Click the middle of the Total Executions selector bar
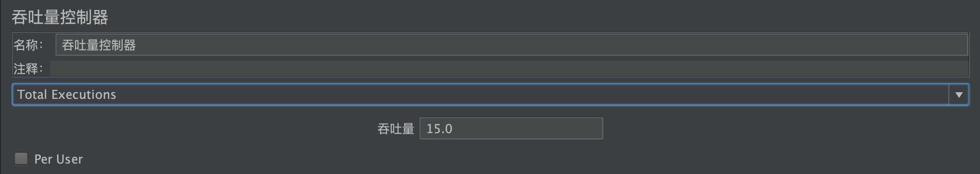Image resolution: width=980 pixels, height=174 pixels. coord(480,95)
